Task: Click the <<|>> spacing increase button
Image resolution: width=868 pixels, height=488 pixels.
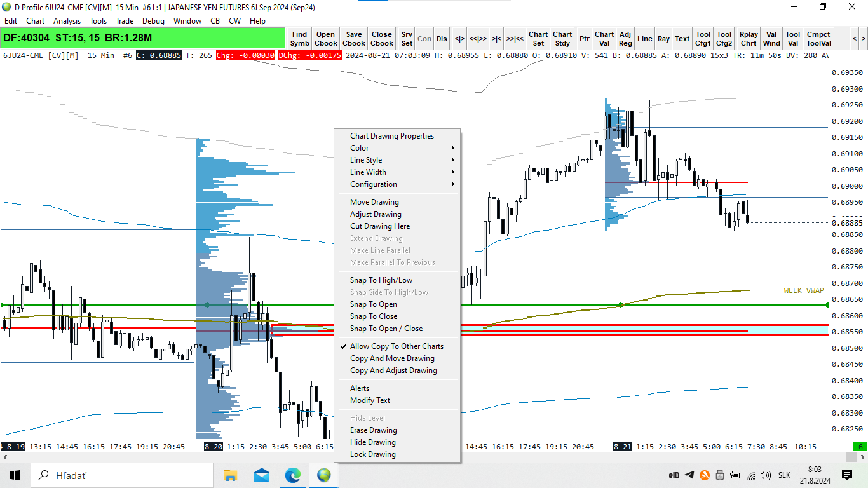Action: tap(478, 39)
